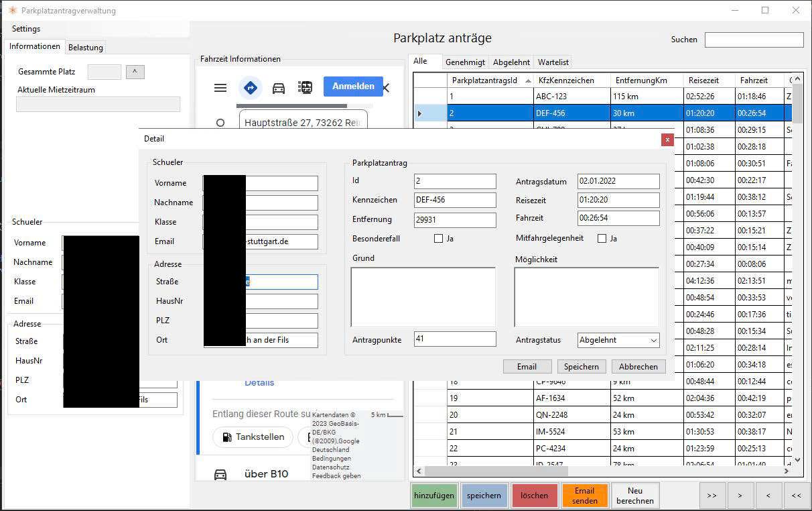This screenshot has height=511, width=812.
Task: Select the directions icon on the map toolbar
Action: [250, 87]
